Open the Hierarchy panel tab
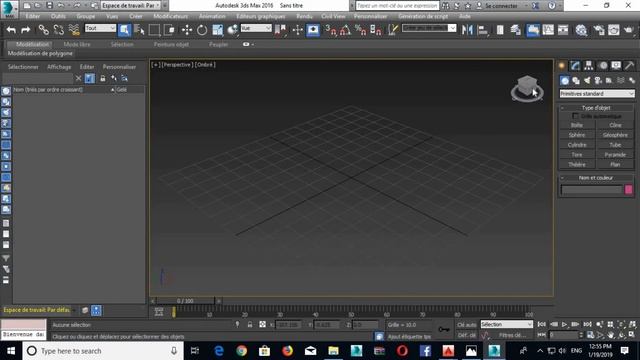The height and width of the screenshot is (360, 640). 589,65
